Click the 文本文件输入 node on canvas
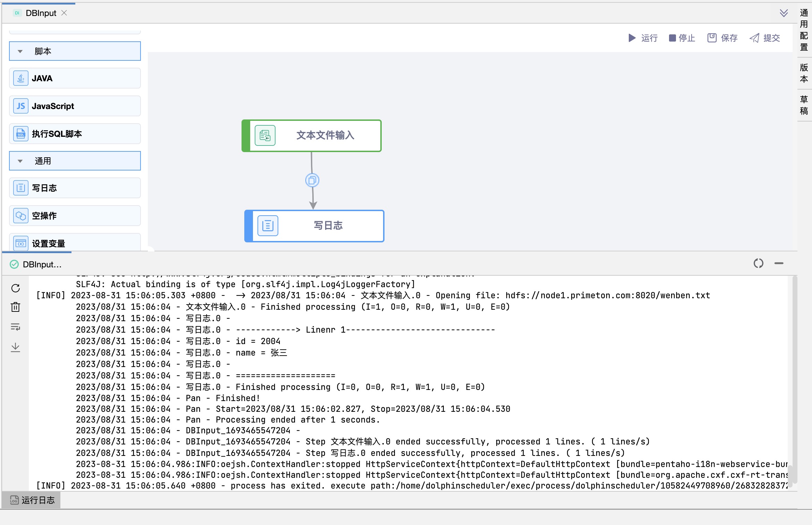The height and width of the screenshot is (525, 812). pyautogui.click(x=312, y=135)
